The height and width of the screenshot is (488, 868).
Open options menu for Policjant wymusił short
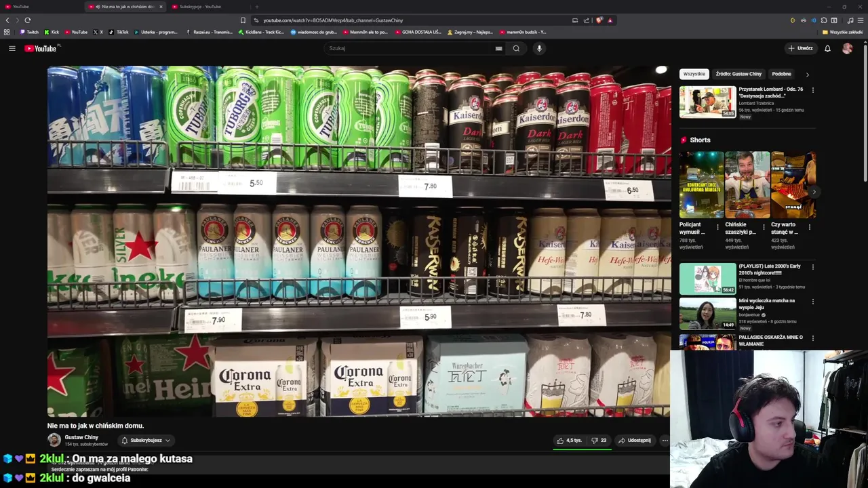[718, 227]
